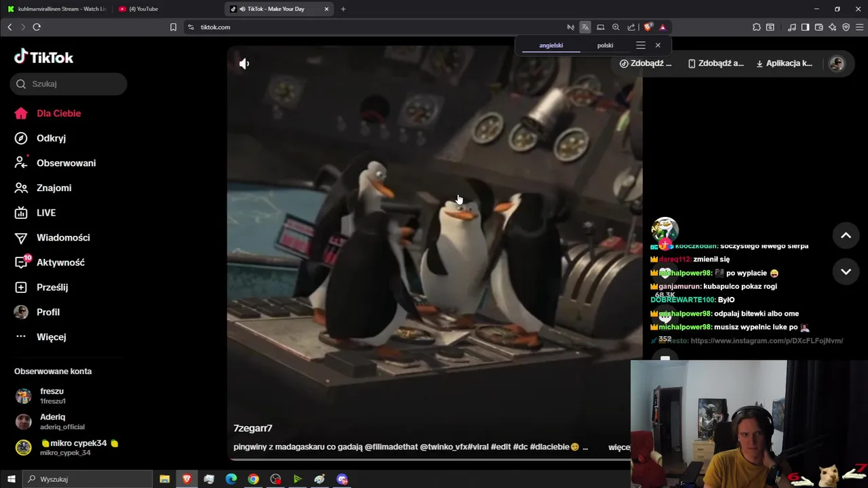Click the Windows Wyszukaj search box

click(87, 479)
